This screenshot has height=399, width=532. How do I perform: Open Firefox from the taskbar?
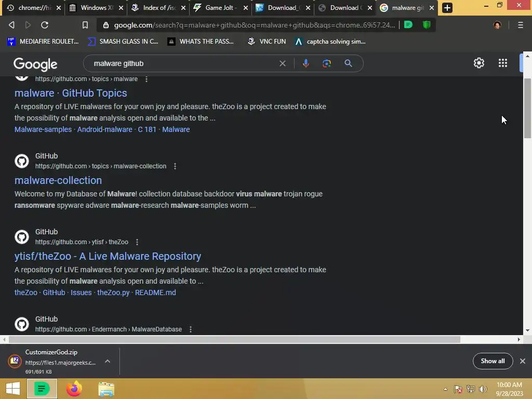coord(74,389)
